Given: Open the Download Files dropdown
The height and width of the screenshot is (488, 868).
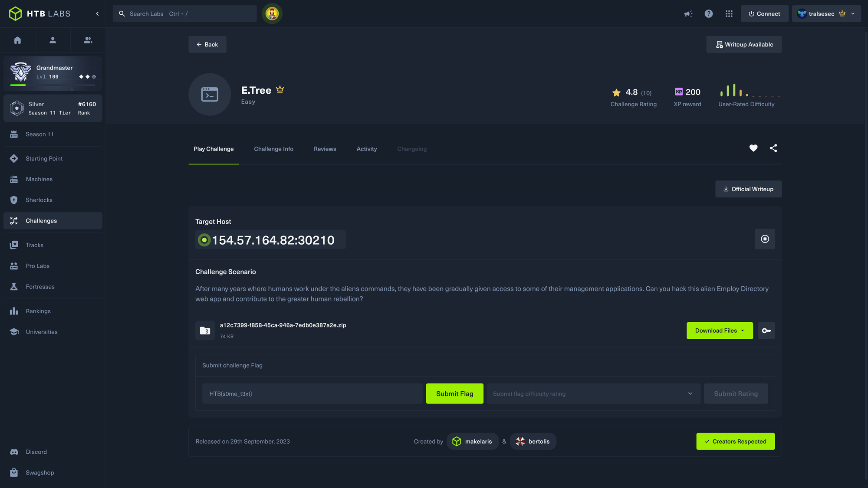Looking at the screenshot, I should [x=720, y=331].
